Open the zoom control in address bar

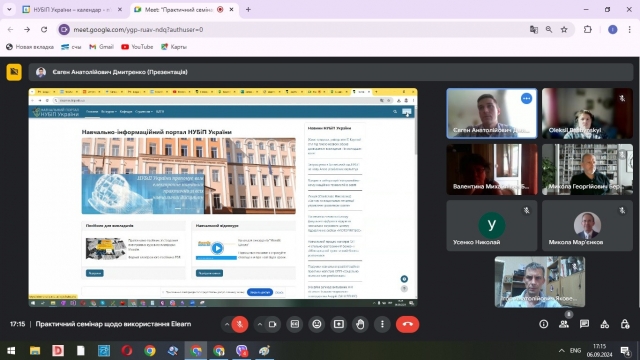[x=549, y=29]
